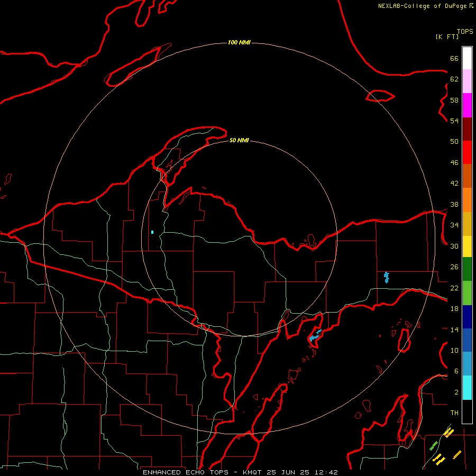This screenshot has width=476, height=476.
Task: Click the legend value "38"
Action: [454, 204]
